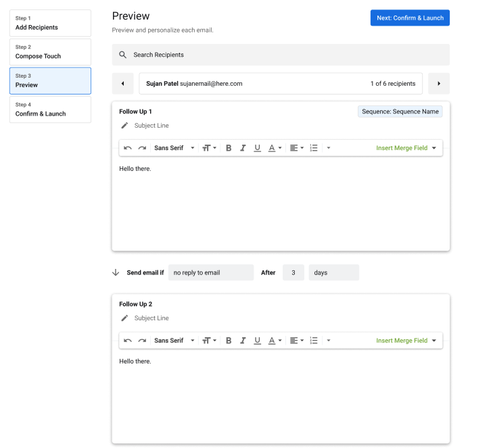Open 'no reply to email' condition selector
This screenshot has height=448, width=493.
[210, 273]
